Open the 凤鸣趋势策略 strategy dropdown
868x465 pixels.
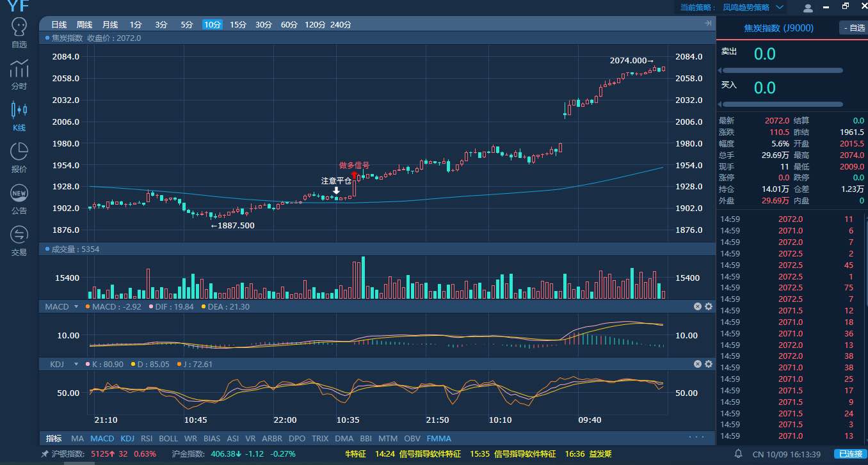[x=753, y=8]
